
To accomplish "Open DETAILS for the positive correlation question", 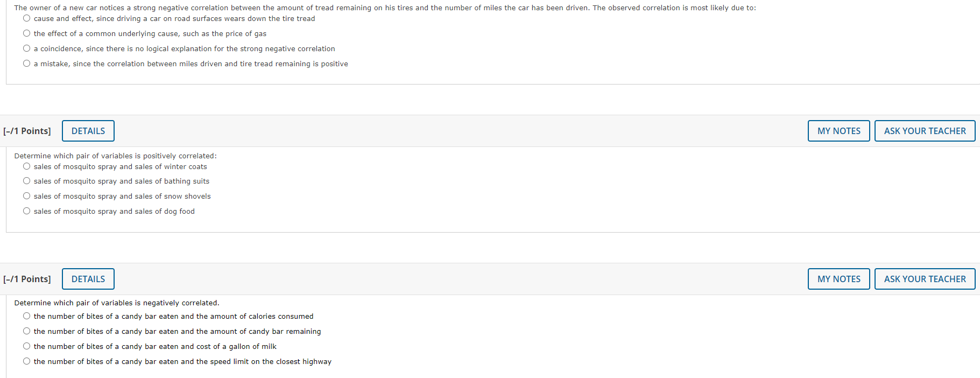I will [x=88, y=131].
